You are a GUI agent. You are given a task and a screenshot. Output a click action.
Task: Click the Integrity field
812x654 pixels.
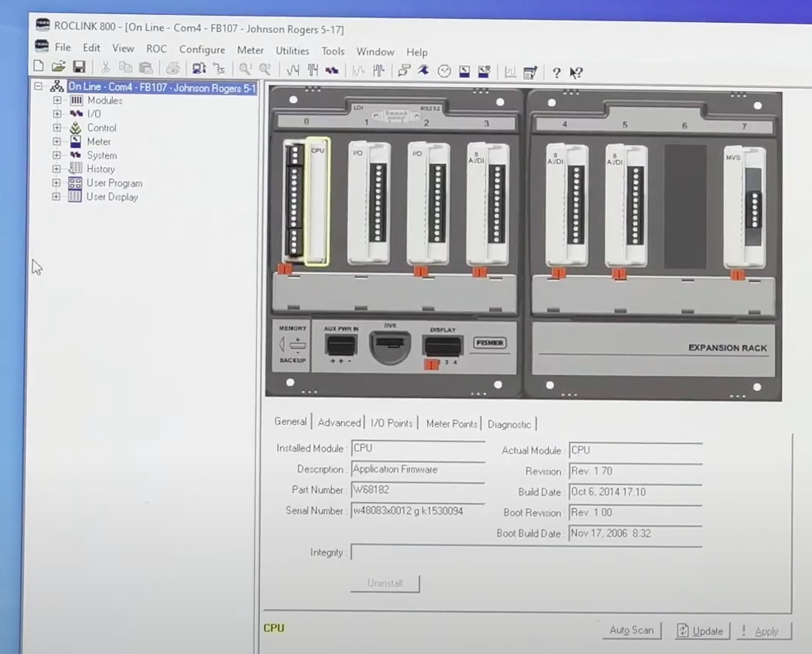click(x=526, y=553)
